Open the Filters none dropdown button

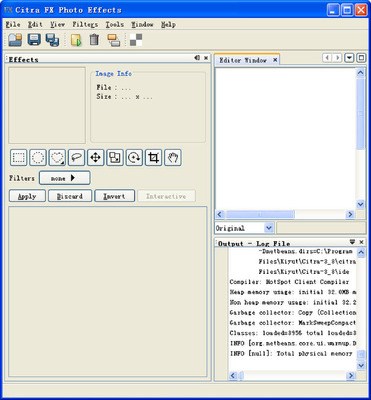(x=65, y=178)
